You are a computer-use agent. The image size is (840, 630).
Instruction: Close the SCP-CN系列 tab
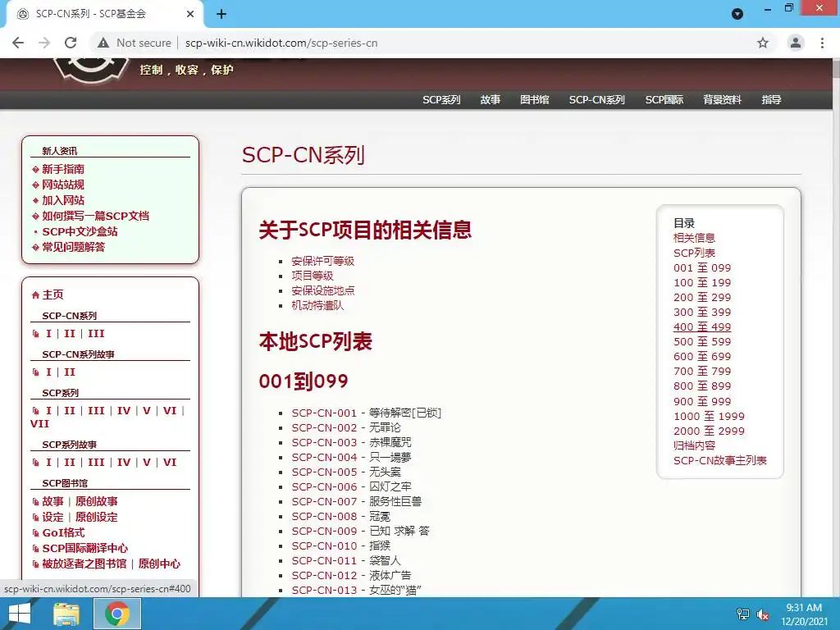pyautogui.click(x=190, y=14)
